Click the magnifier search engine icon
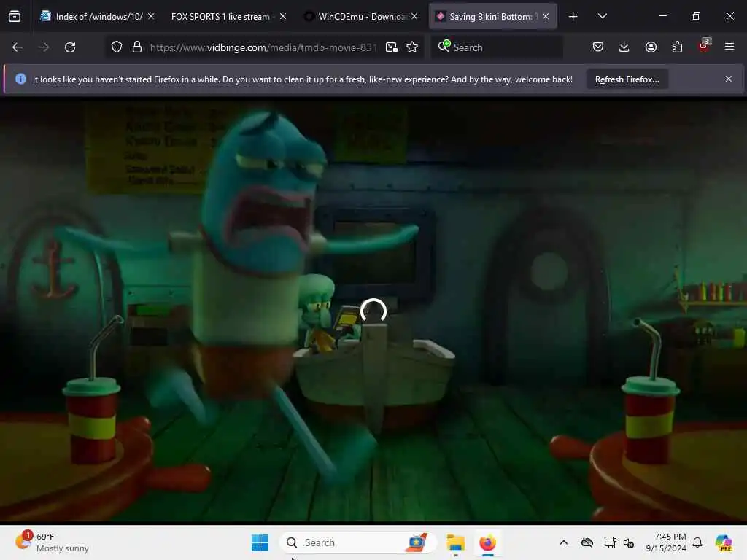The width and height of the screenshot is (747, 560). [x=444, y=46]
